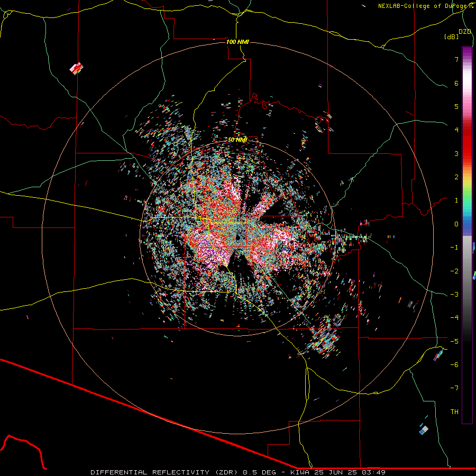Click the -3 value on the color scale

pyautogui.click(x=454, y=295)
